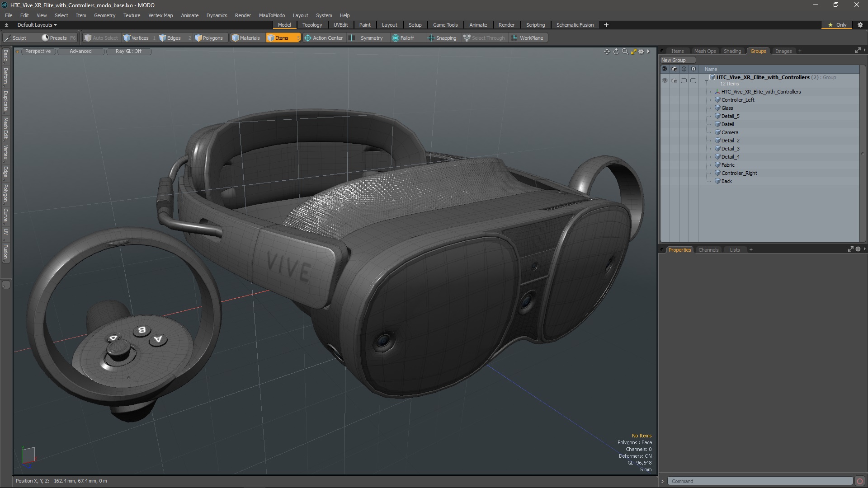Toggle visibility eye of the HTC_Vive group
The width and height of the screenshot is (868, 488).
(x=665, y=80)
